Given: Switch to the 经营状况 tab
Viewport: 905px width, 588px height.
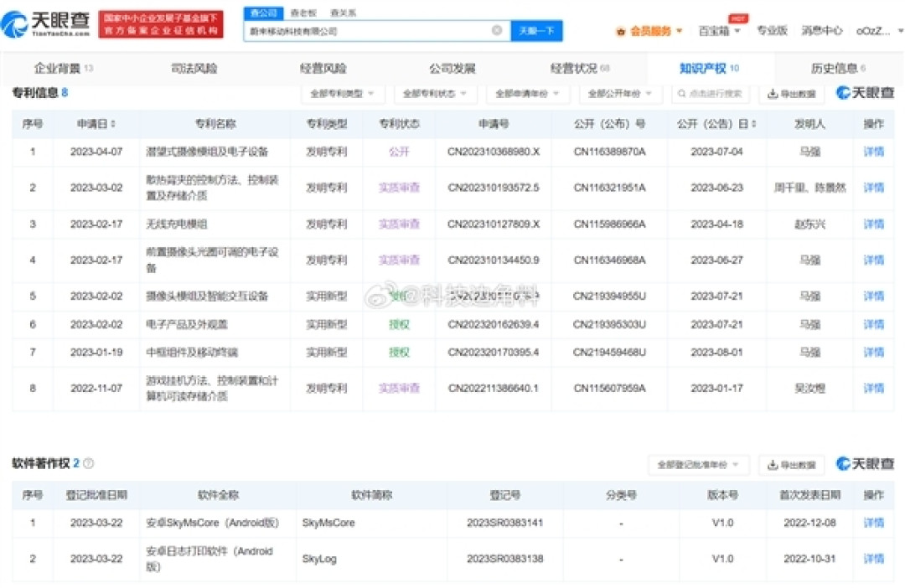Looking at the screenshot, I should pos(580,68).
